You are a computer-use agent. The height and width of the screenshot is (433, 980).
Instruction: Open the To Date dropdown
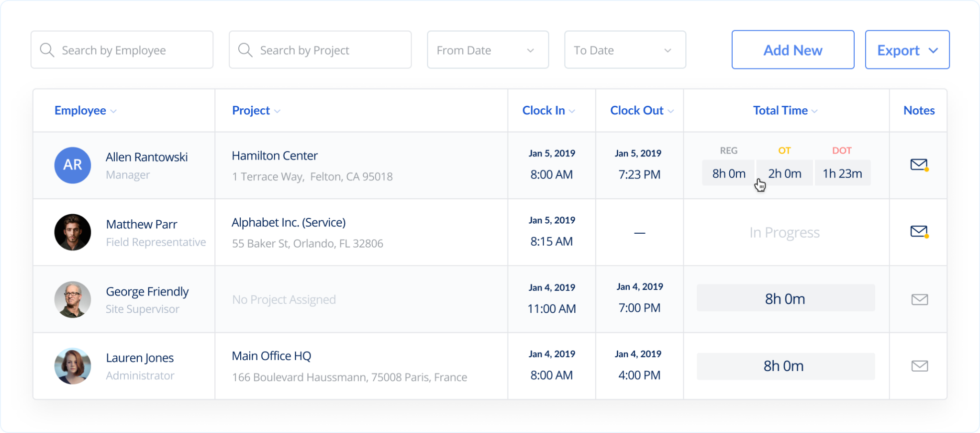point(668,49)
